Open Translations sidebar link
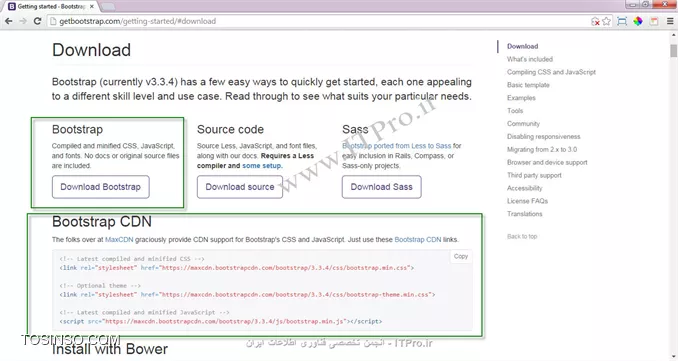Screen dimensions: 678x361 [524, 214]
